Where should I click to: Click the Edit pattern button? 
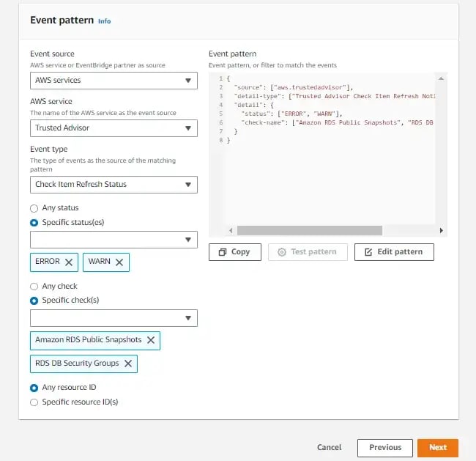click(x=394, y=252)
